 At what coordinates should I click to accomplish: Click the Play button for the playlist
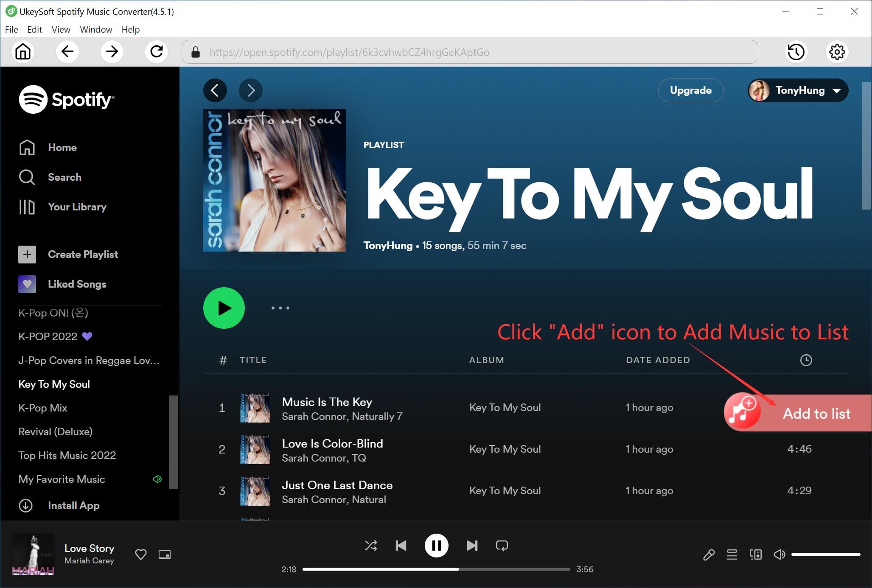tap(224, 307)
